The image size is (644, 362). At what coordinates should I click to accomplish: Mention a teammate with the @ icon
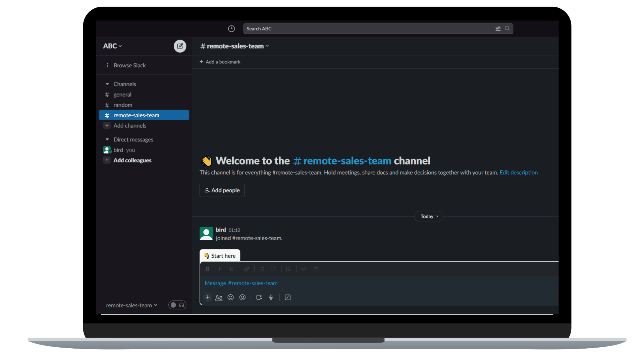[x=243, y=297]
